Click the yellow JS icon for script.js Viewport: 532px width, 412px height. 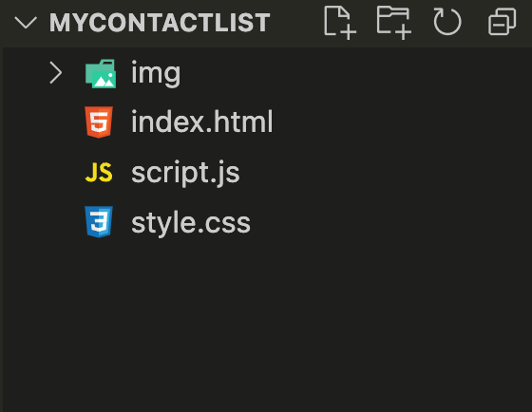pyautogui.click(x=99, y=173)
